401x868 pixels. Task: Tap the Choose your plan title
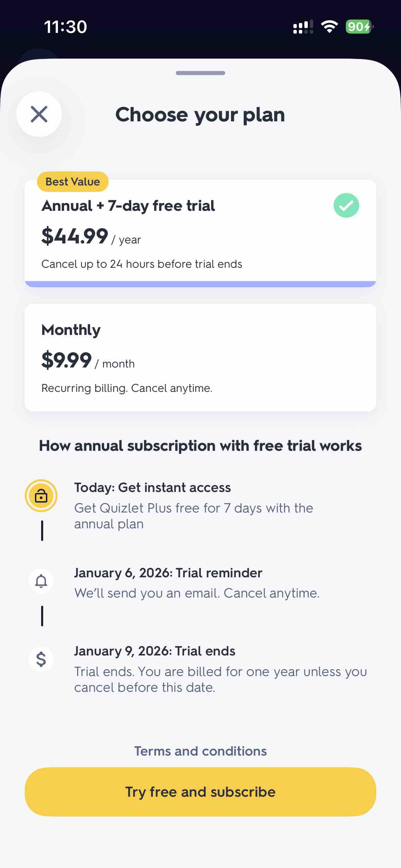tap(200, 114)
